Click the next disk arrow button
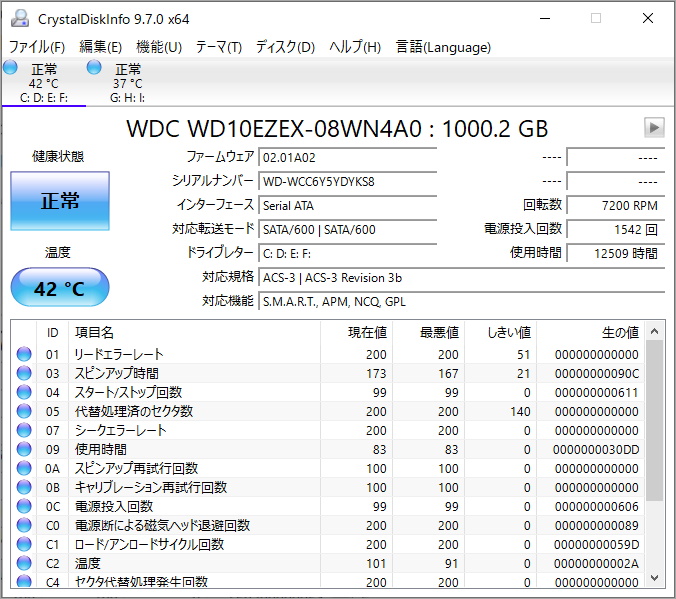Screen dimensions: 676x599 click(654, 128)
